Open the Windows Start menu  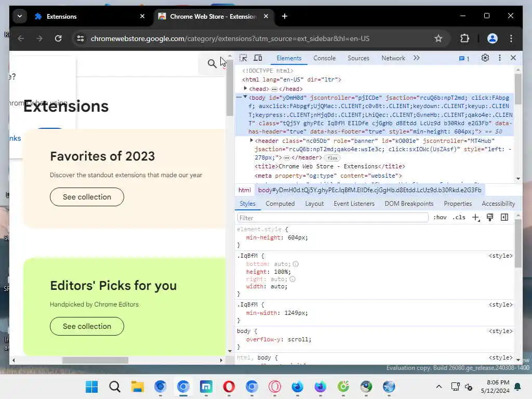[91, 387]
